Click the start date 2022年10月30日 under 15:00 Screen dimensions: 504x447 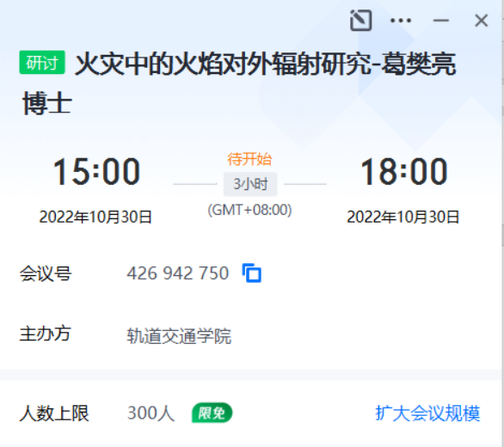[95, 217]
